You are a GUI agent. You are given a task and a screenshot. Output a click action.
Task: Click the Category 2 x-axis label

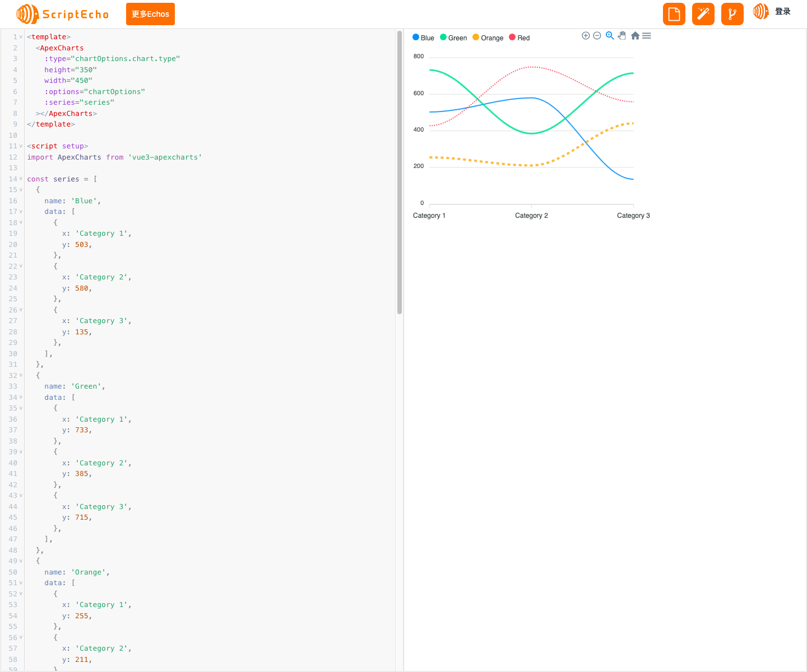tap(531, 216)
